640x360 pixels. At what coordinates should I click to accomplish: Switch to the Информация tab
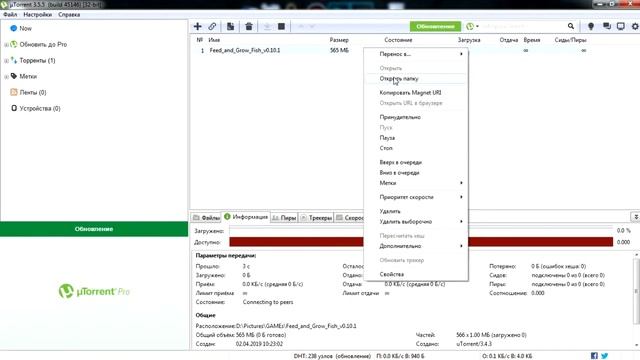tap(246, 217)
